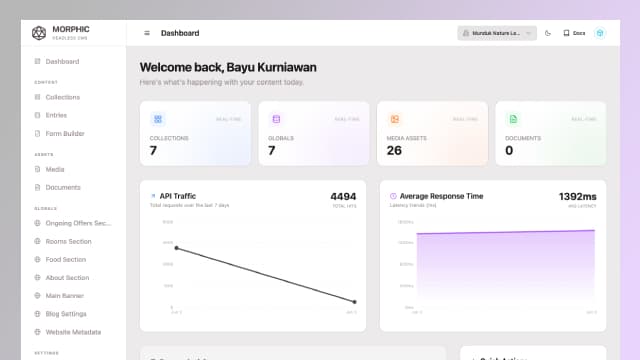The width and height of the screenshot is (640, 360).
Task: Click the Dashboard page title
Action: 180,33
